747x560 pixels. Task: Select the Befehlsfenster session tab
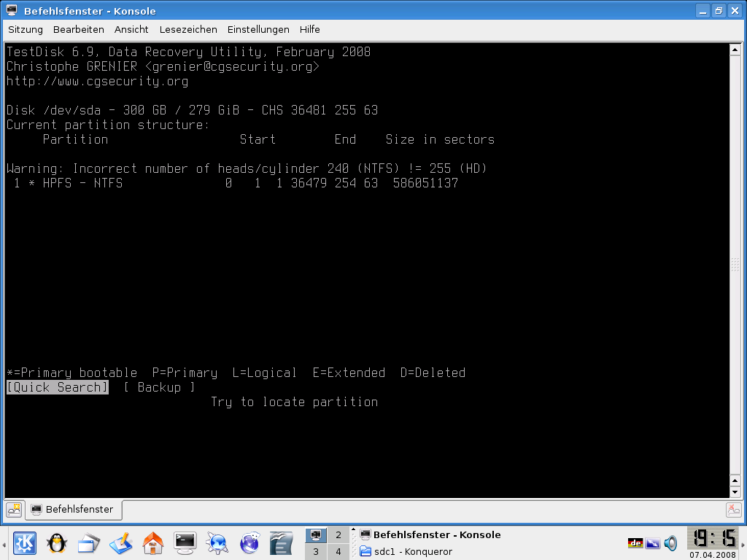tap(74, 510)
